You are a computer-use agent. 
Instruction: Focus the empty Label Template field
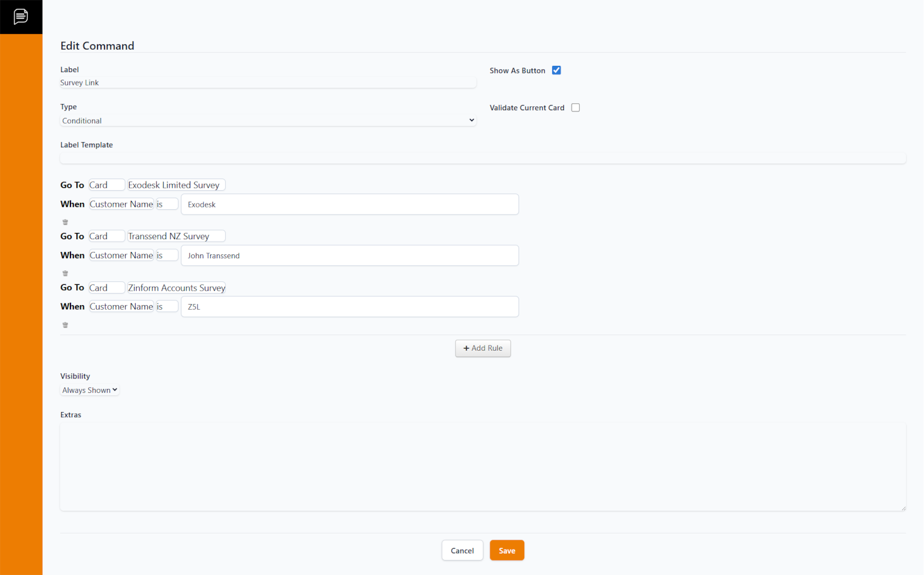tap(483, 158)
